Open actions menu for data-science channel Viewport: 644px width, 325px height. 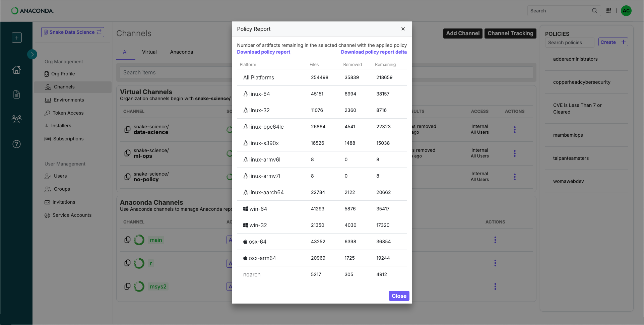[x=515, y=130]
